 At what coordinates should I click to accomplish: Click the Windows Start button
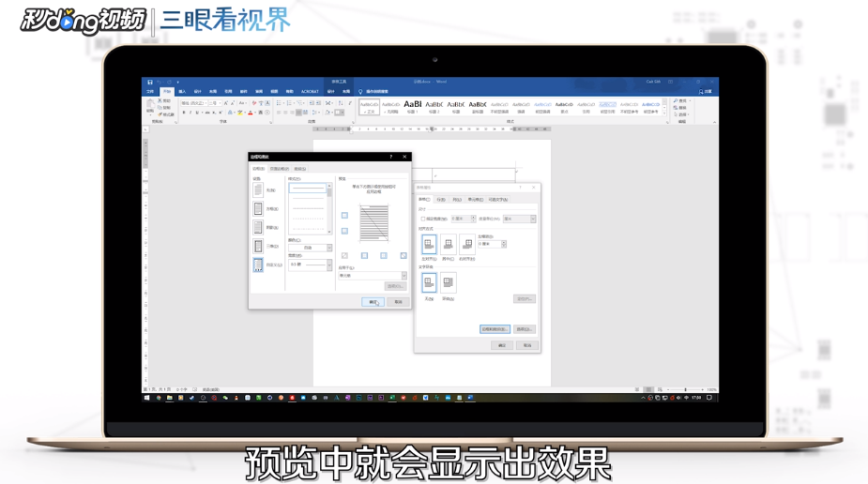146,398
